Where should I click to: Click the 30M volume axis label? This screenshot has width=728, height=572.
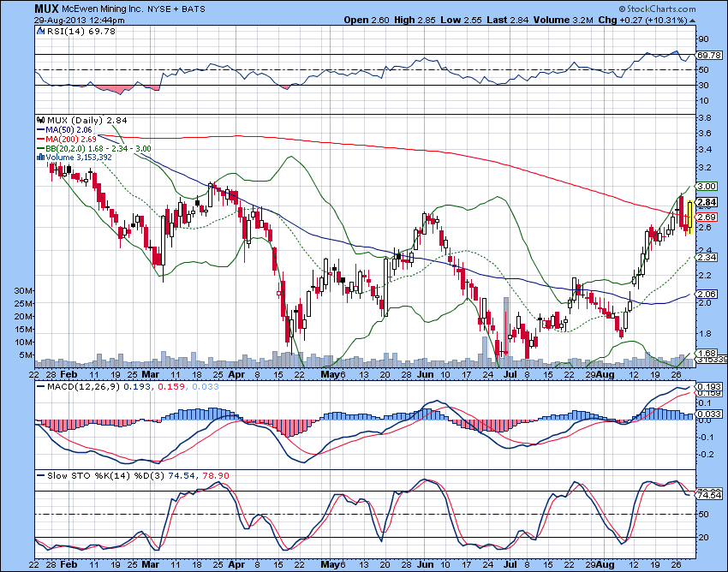pos(23,290)
